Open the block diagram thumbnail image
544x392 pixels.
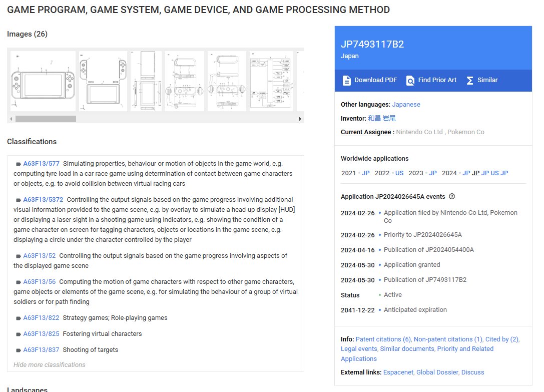click(x=271, y=81)
